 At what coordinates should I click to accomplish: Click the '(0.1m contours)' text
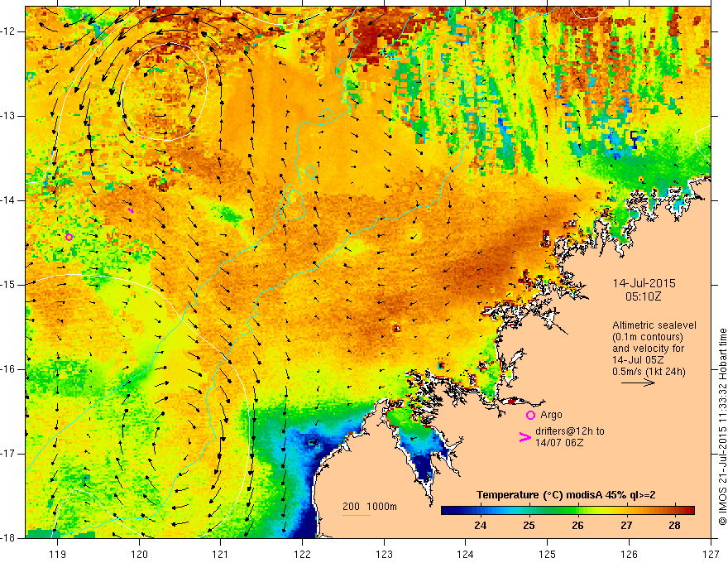(648, 337)
